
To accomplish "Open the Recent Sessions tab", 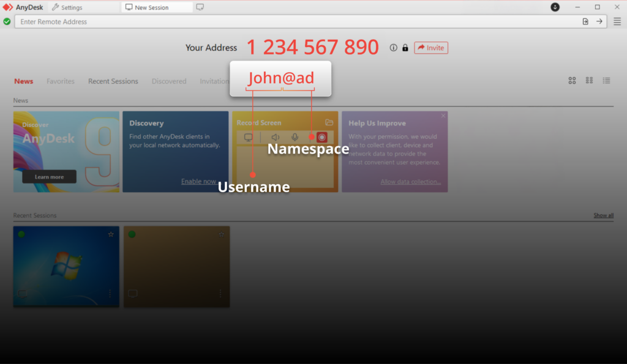I will point(113,81).
